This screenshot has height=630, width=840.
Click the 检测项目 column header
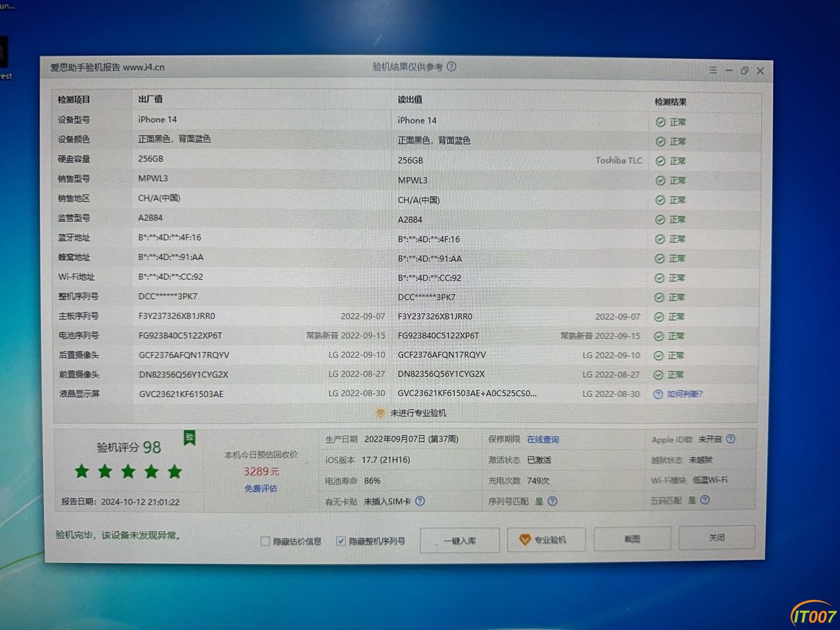pyautogui.click(x=74, y=100)
